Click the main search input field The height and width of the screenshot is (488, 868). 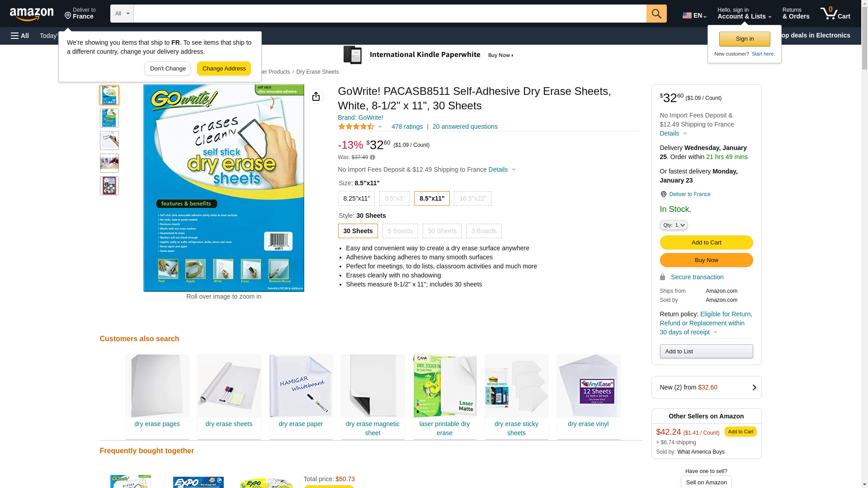click(x=390, y=14)
